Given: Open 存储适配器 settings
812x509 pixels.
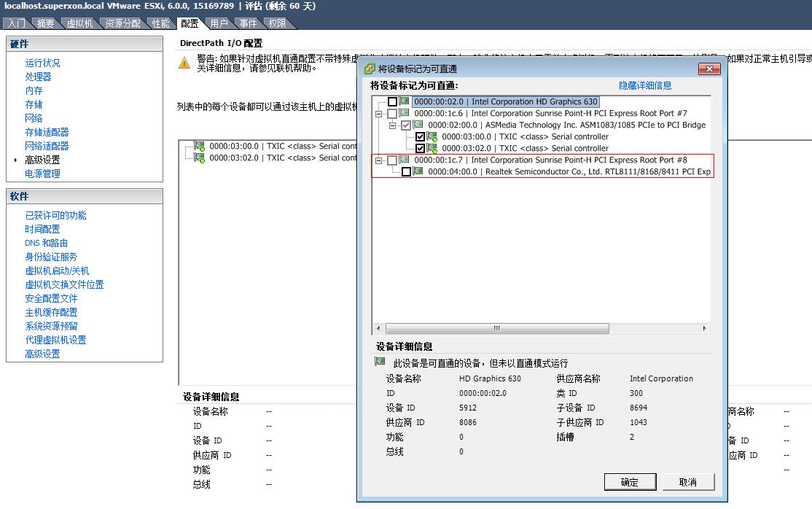Looking at the screenshot, I should click(x=47, y=132).
